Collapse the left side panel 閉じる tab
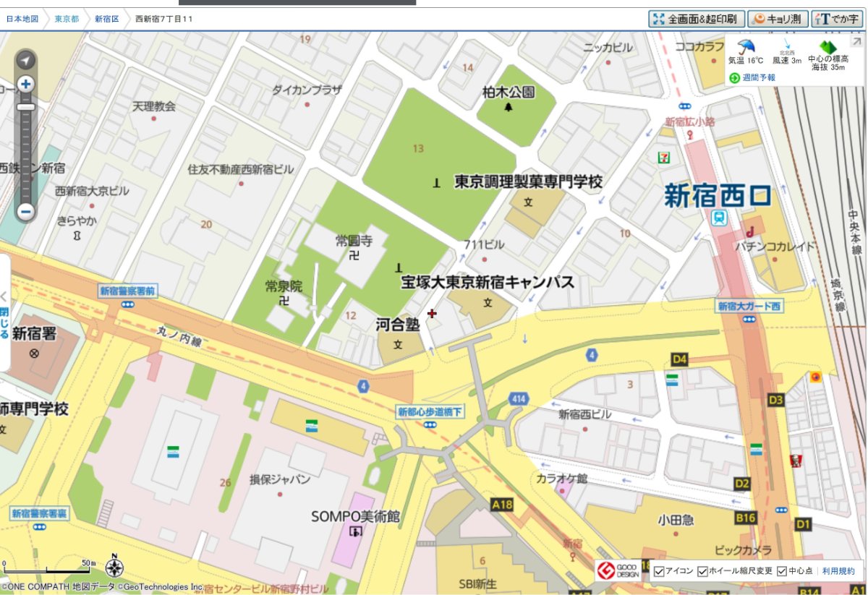 4,312
